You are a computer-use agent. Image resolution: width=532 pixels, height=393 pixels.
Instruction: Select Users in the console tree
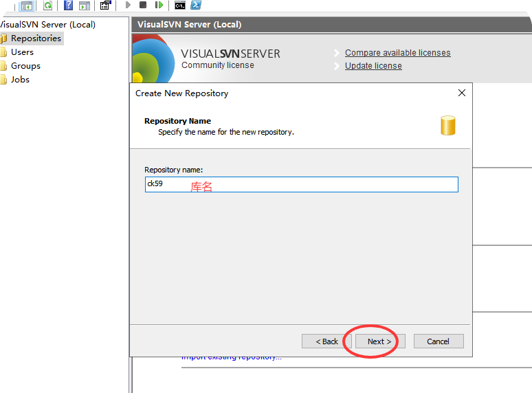pos(23,52)
